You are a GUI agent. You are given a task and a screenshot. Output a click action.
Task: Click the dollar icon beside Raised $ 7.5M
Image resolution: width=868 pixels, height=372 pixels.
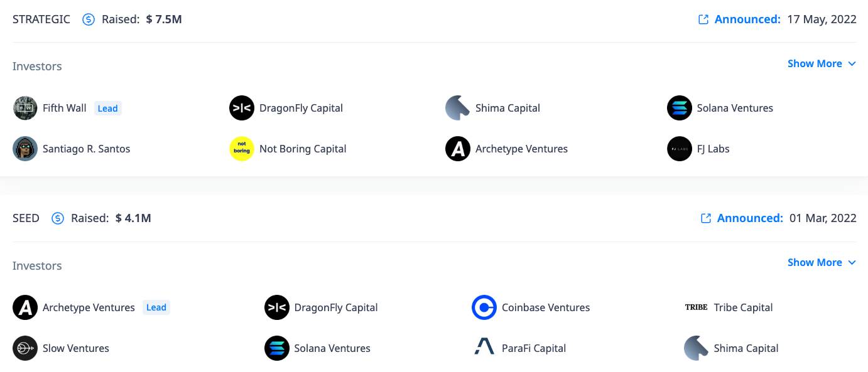tap(89, 19)
